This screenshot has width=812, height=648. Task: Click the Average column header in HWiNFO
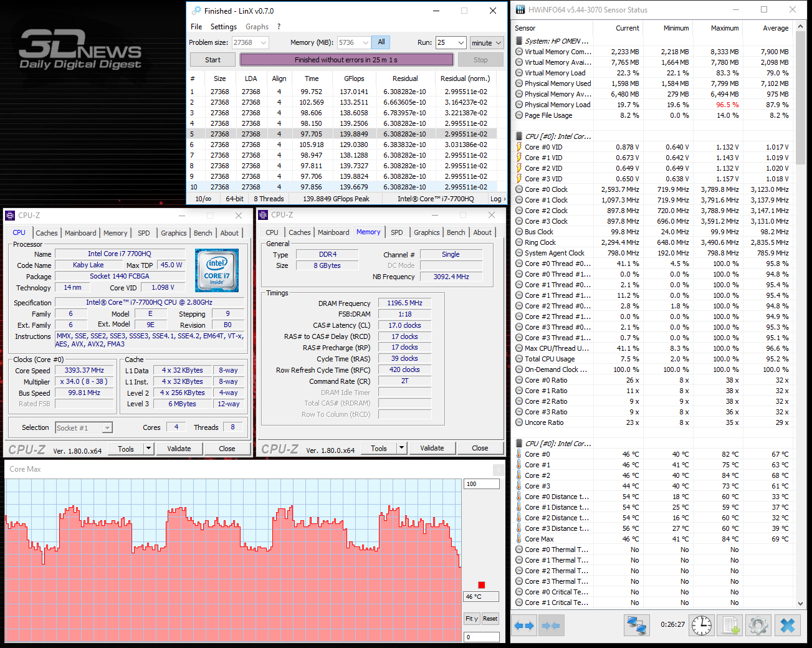click(768, 28)
